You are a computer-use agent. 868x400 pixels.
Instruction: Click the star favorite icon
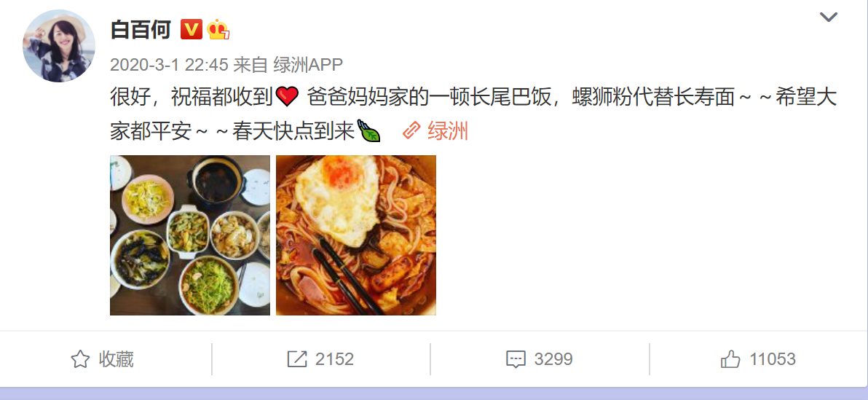coord(80,359)
